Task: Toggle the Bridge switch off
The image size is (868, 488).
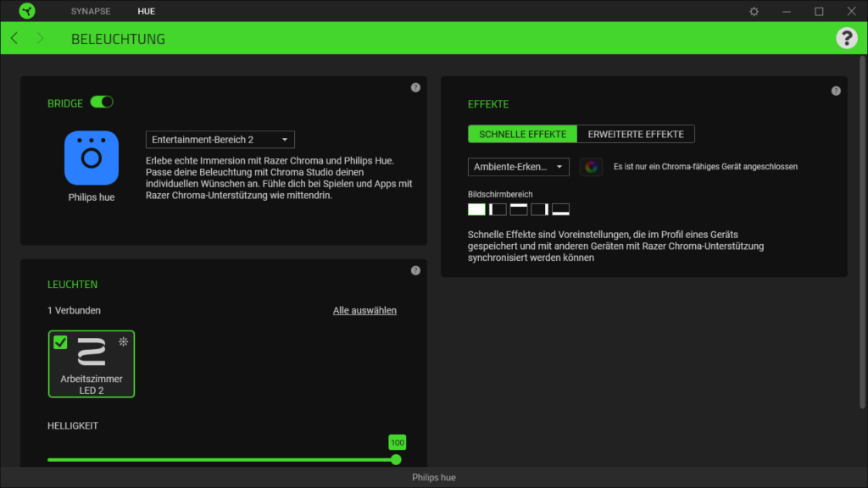Action: tap(102, 103)
